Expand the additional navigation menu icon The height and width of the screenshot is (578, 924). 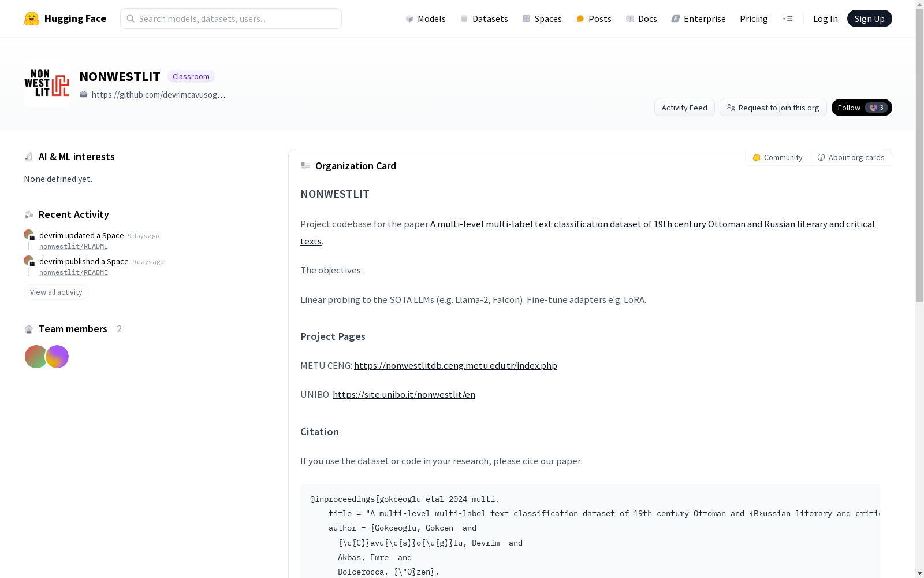(787, 18)
